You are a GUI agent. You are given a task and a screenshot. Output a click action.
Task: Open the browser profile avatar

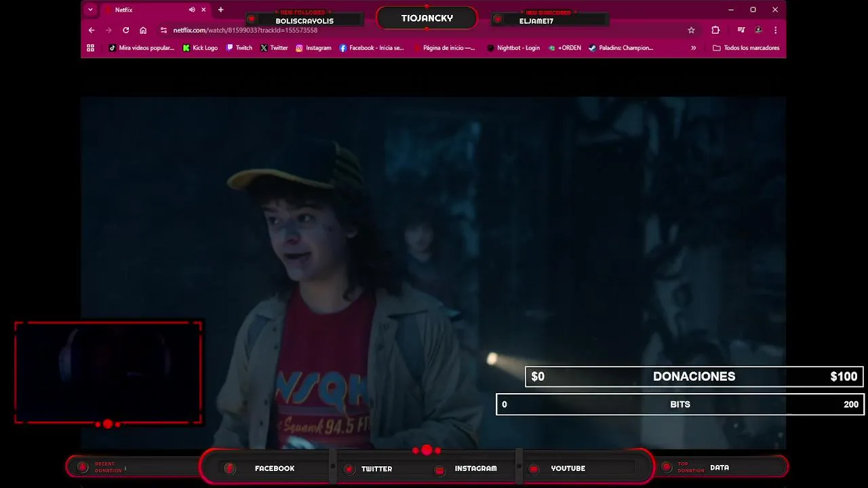758,30
